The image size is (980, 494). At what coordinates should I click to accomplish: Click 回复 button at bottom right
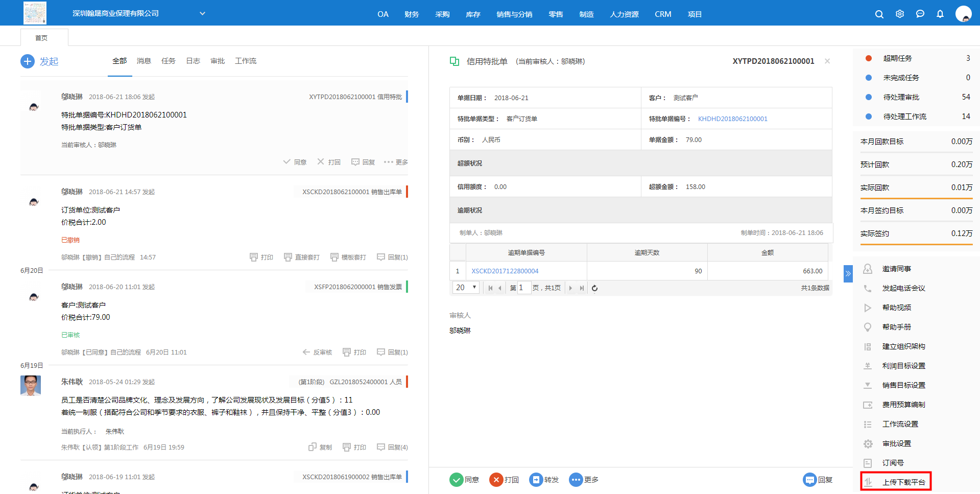point(818,480)
